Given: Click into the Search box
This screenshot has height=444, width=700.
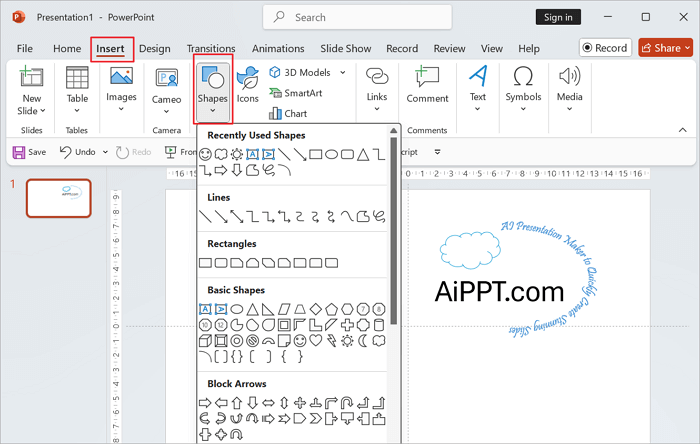Looking at the screenshot, I should click(x=357, y=17).
